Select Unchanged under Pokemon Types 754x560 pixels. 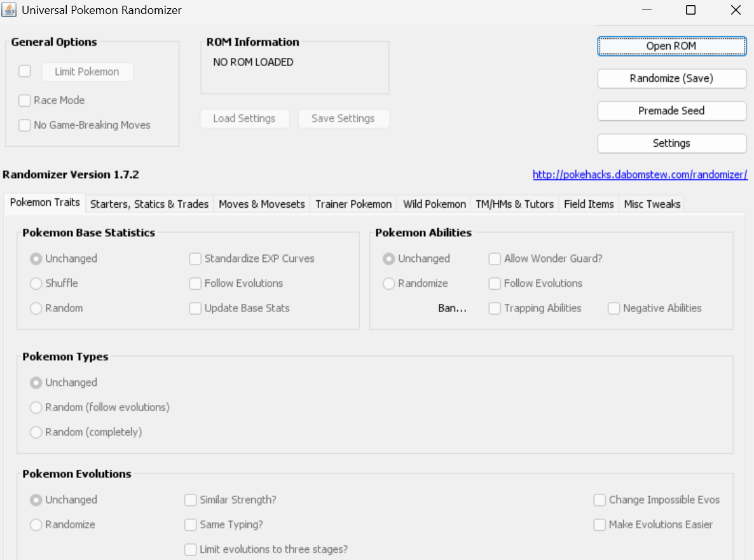(x=36, y=383)
